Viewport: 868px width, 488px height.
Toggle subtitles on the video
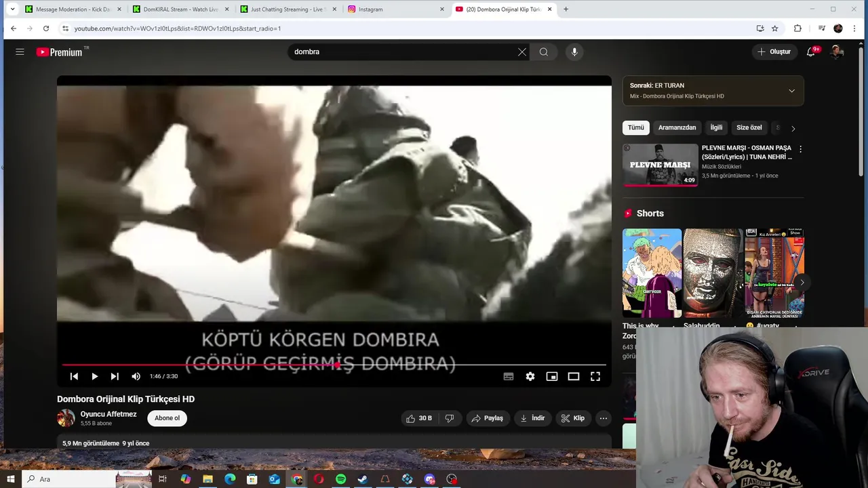click(x=509, y=376)
